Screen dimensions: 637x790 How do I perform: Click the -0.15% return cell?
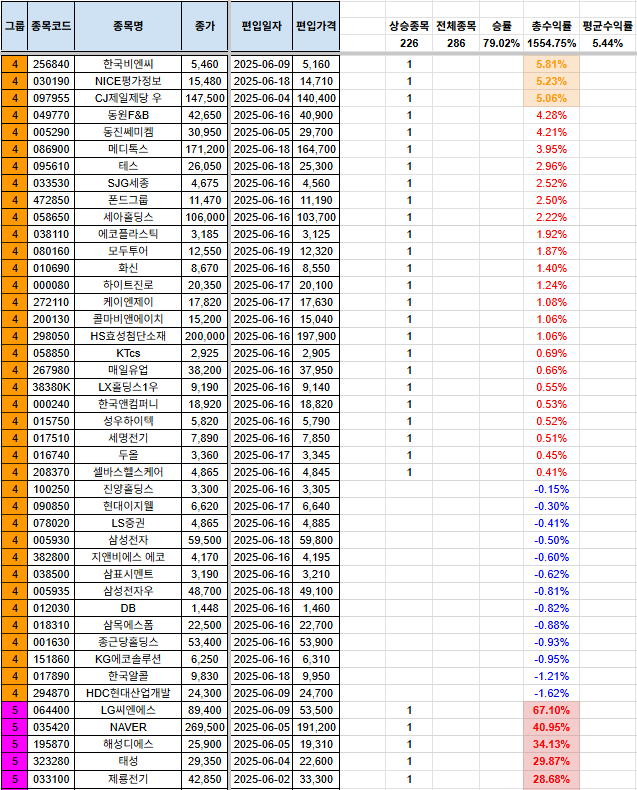click(551, 489)
